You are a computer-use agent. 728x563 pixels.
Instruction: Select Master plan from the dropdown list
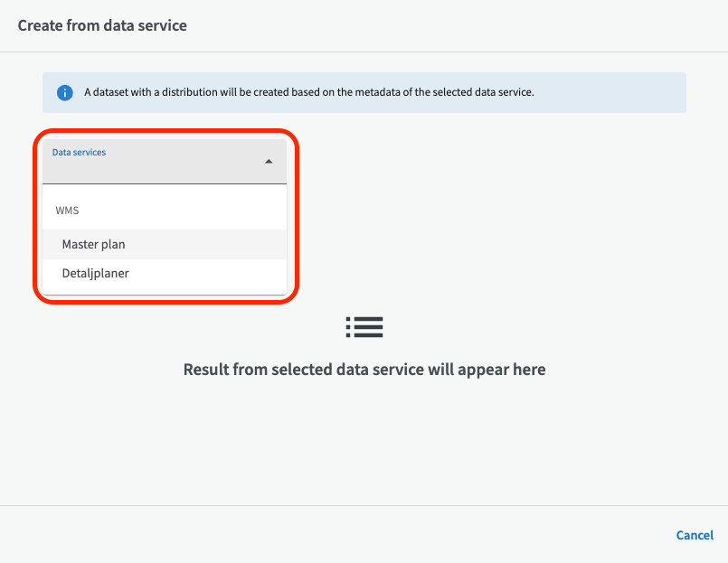[x=93, y=244]
